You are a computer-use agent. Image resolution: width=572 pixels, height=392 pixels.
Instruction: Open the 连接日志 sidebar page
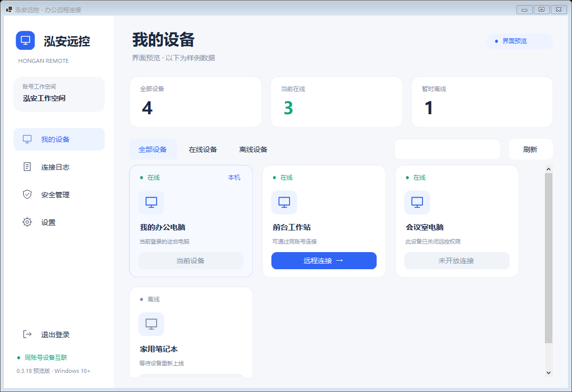tap(59, 167)
